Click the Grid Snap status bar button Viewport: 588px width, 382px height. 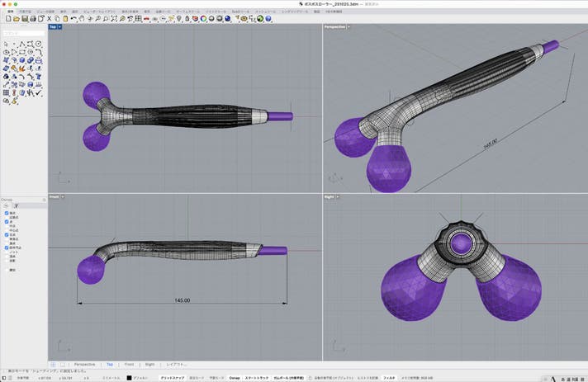click(172, 377)
